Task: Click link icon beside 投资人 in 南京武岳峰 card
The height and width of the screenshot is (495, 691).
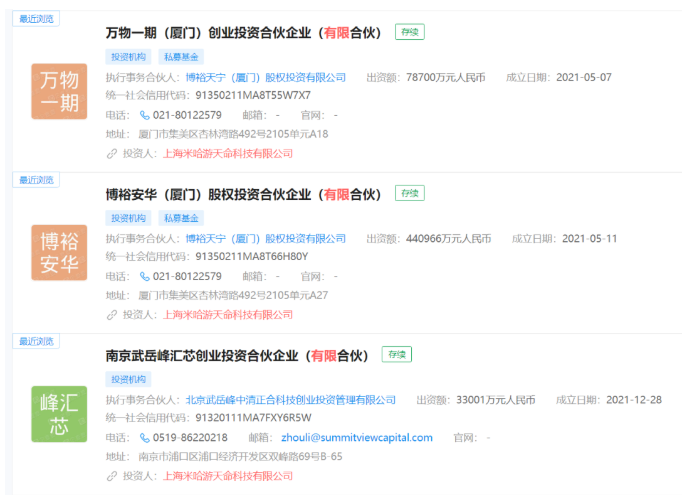Action: [112, 476]
